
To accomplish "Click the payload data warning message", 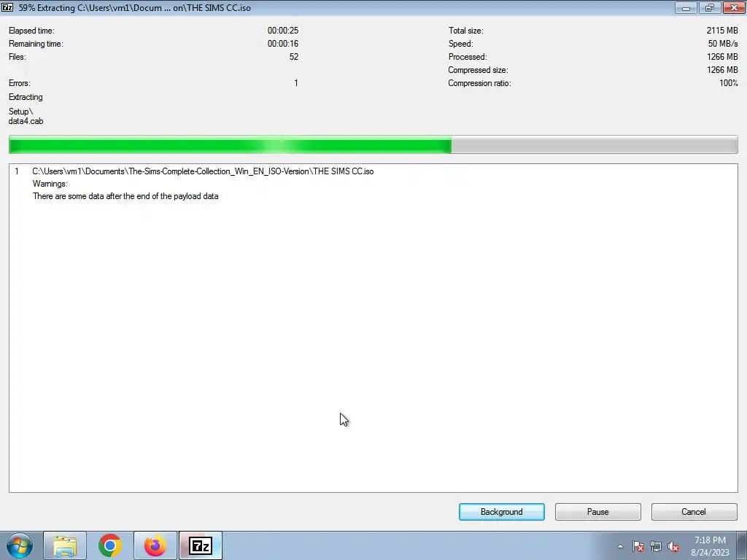I will 125,196.
